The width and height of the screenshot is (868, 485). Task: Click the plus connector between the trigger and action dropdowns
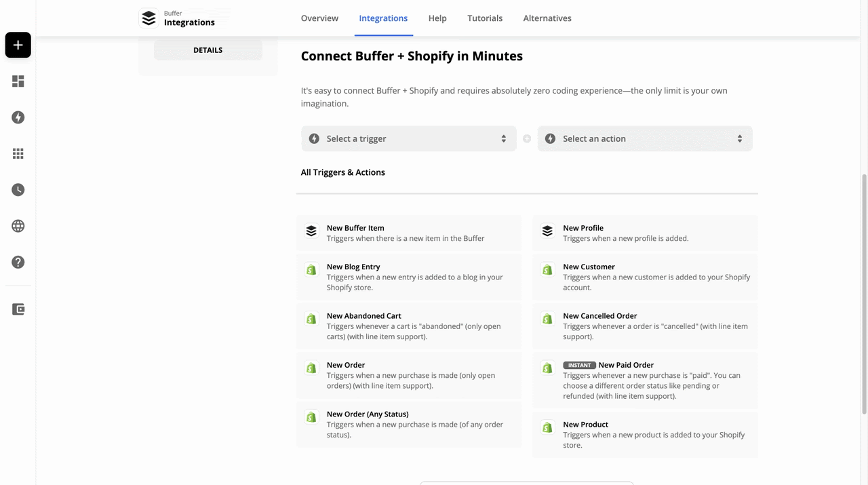click(x=527, y=138)
